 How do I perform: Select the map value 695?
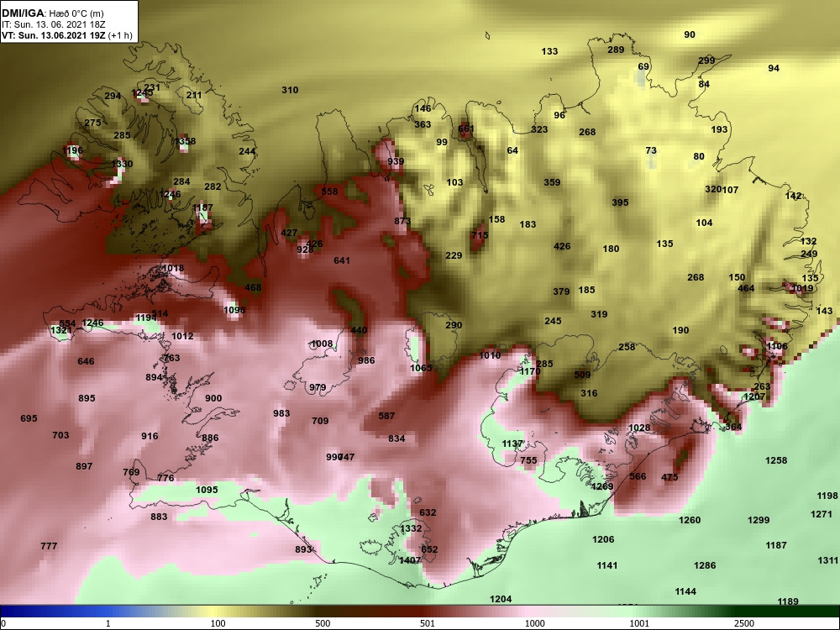coord(29,418)
